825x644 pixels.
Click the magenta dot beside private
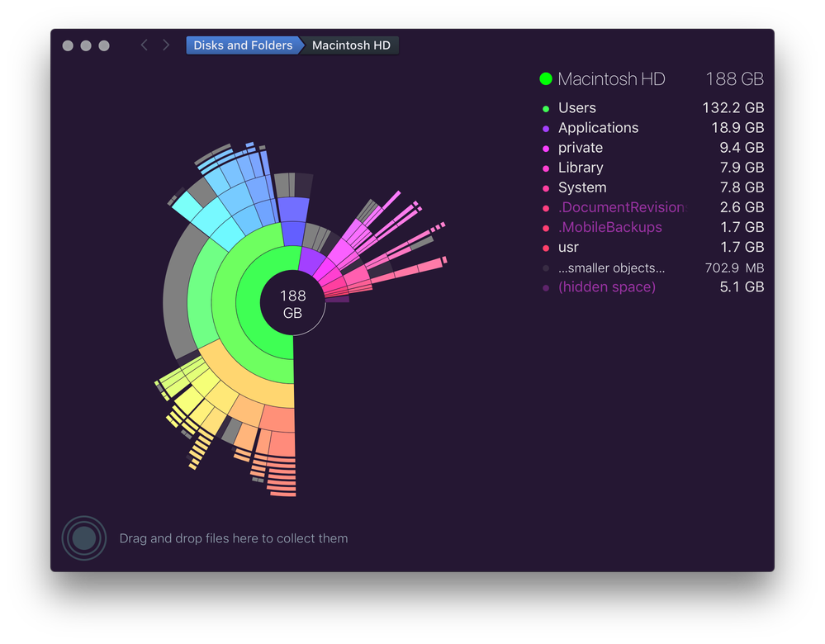point(546,149)
